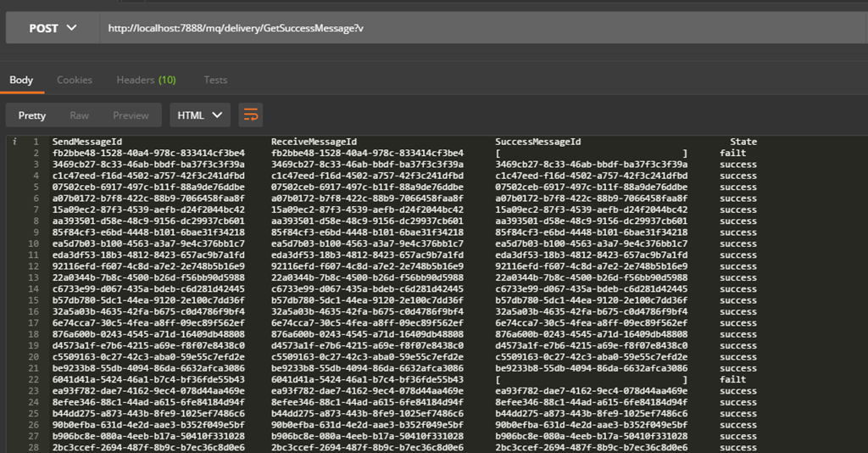Click SendMessageId 876a600b-0243-4545-a71d-16409db48808
The height and width of the screenshot is (453, 868).
tap(148, 334)
